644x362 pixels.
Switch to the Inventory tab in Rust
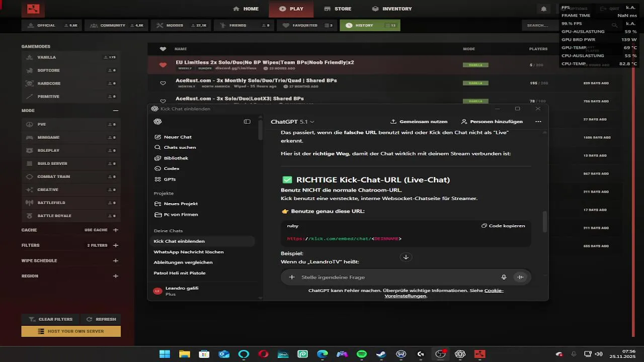[392, 9]
